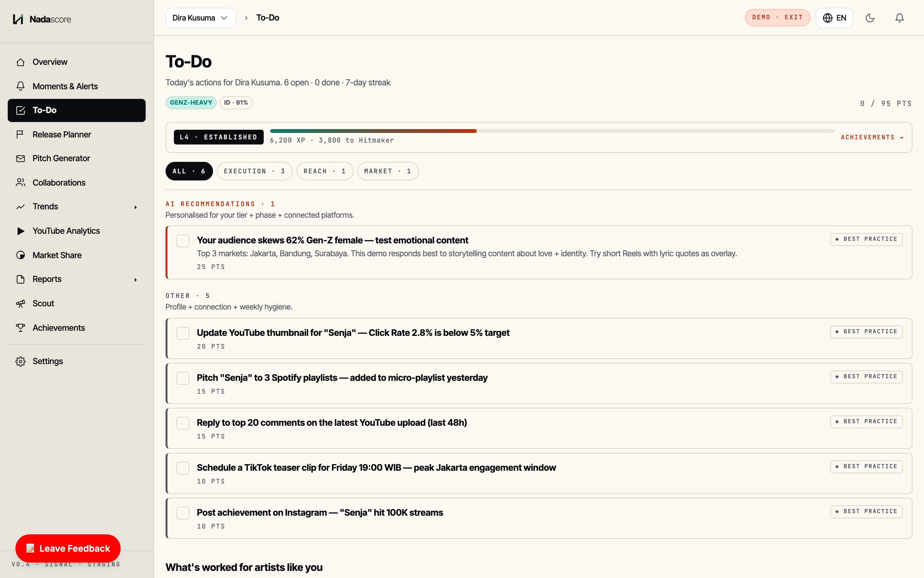
Task: Open YouTube Analytics play icon
Action: point(21,231)
